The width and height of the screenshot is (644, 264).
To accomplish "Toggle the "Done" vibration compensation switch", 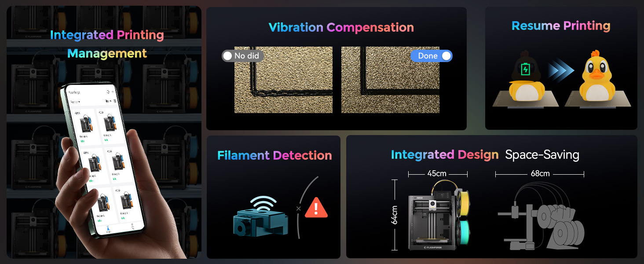I will 431,56.
